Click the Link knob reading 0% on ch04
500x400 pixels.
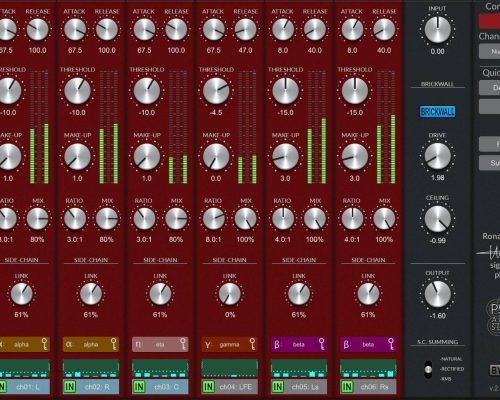point(229,294)
